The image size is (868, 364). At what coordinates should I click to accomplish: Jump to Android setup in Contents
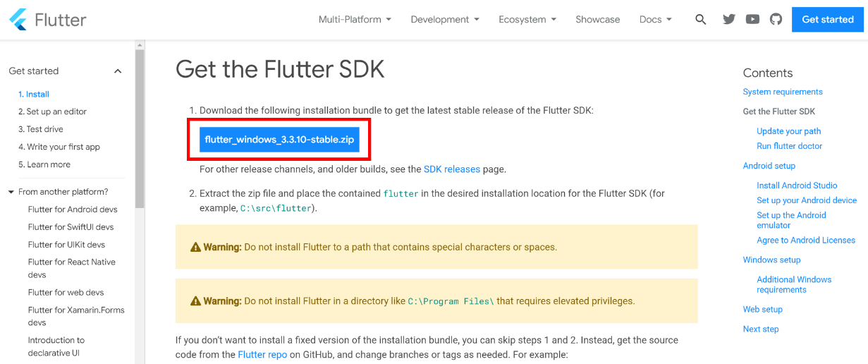coord(769,166)
